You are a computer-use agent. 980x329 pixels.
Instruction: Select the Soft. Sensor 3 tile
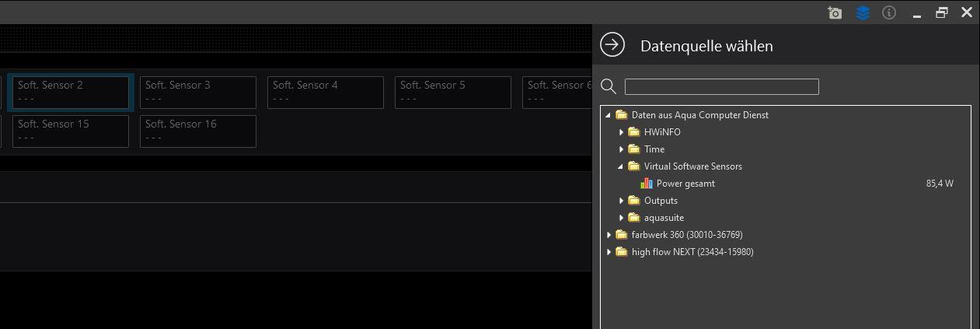(x=198, y=93)
